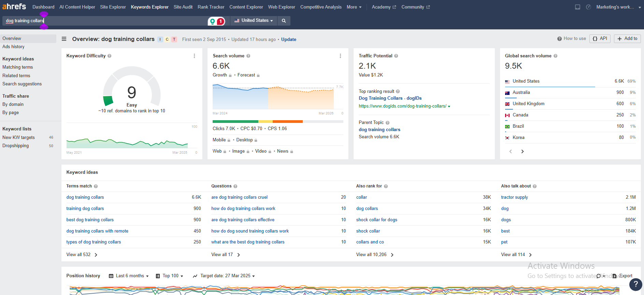Image resolution: width=644 pixels, height=295 pixels.
Task: Open How to use help link
Action: click(x=572, y=39)
